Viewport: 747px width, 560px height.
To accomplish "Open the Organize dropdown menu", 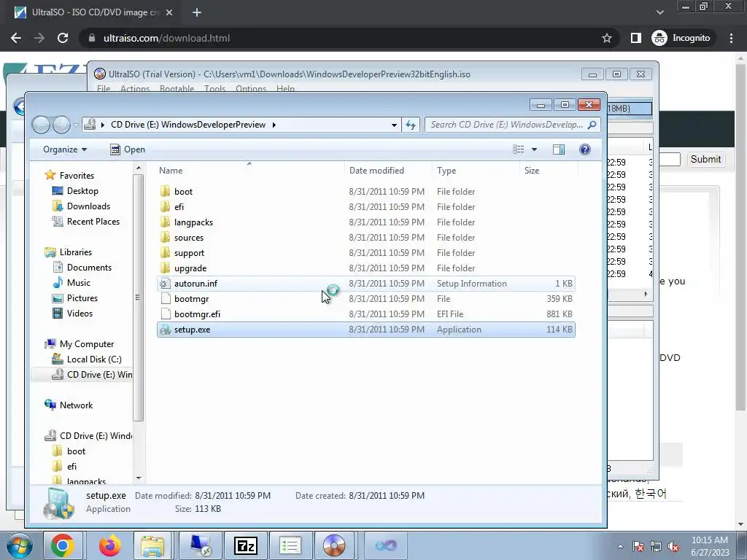I will point(65,149).
